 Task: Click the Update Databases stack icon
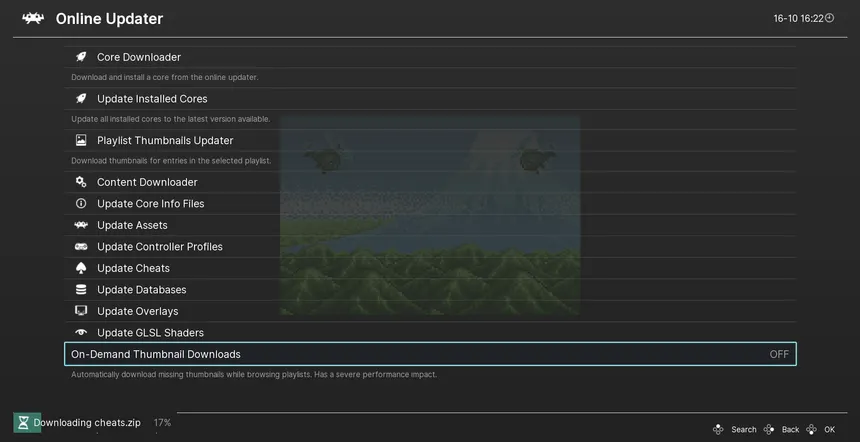(x=81, y=290)
